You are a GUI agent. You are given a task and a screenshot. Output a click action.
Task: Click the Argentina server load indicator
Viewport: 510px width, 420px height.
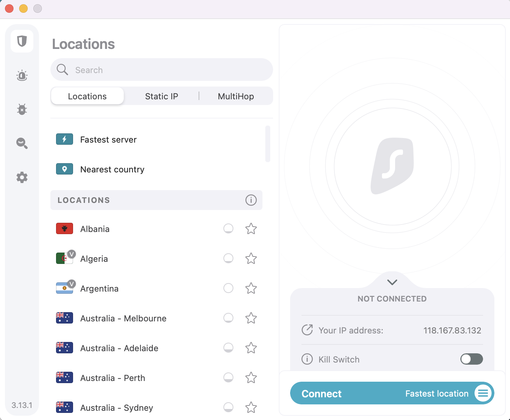[x=228, y=288]
